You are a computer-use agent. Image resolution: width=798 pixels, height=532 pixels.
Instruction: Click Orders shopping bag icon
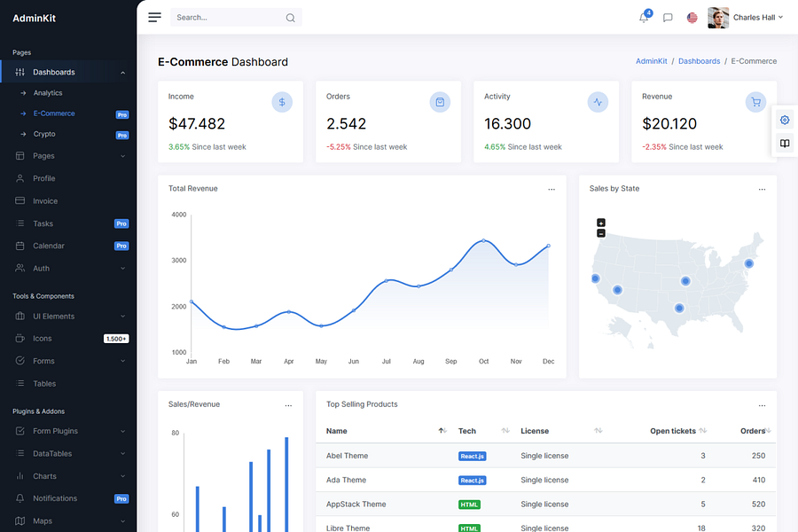(440, 102)
